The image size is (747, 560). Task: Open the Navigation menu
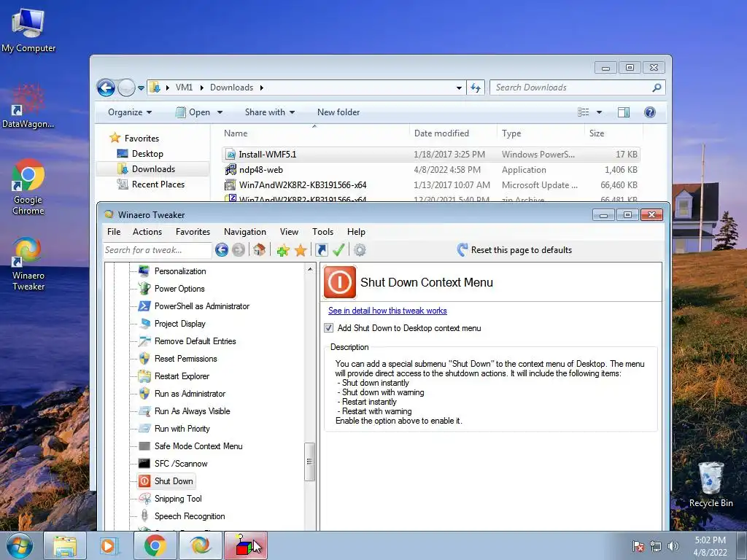[245, 232]
